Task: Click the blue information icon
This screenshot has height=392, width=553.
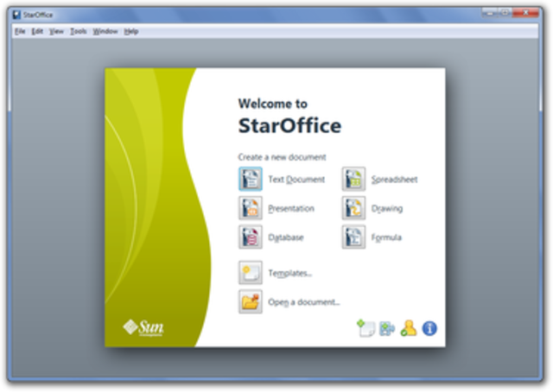Action: [x=429, y=329]
